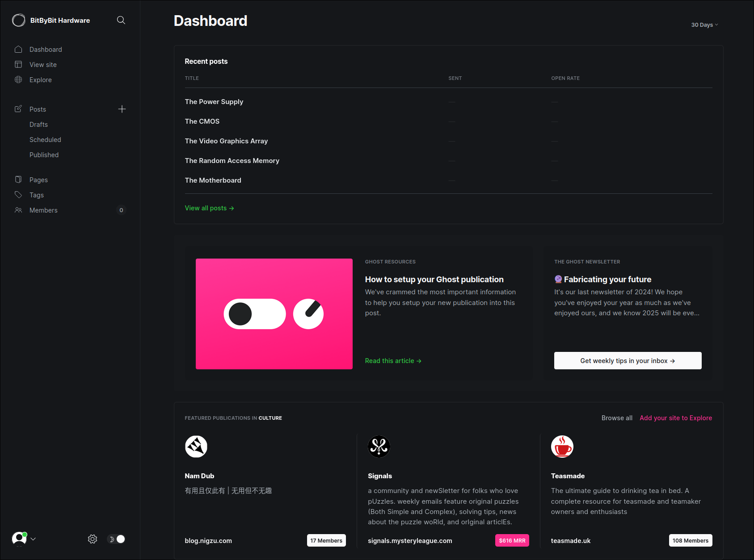Open Pages in the sidebar
This screenshot has height=560, width=754.
(38, 180)
